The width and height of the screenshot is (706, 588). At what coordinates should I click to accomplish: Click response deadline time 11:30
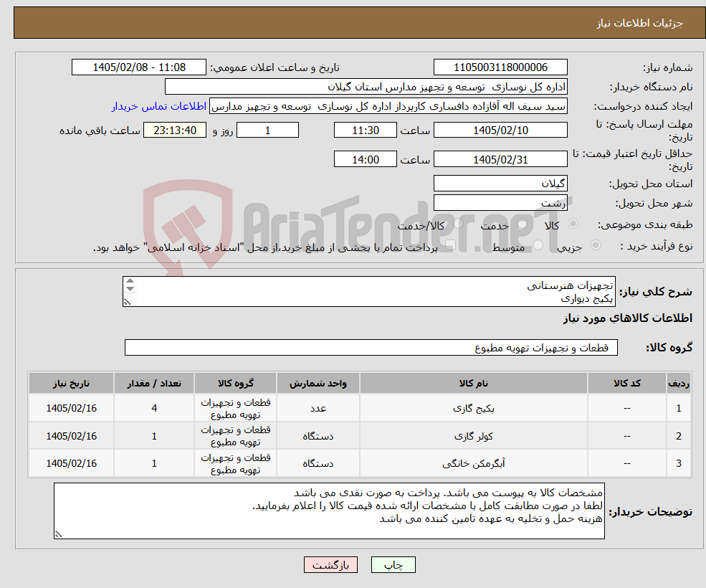pyautogui.click(x=365, y=131)
